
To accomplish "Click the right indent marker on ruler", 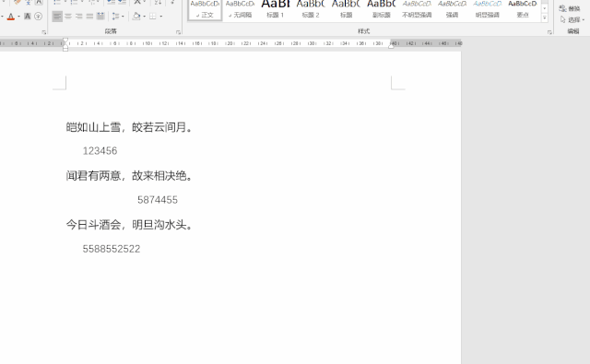I will [391, 45].
